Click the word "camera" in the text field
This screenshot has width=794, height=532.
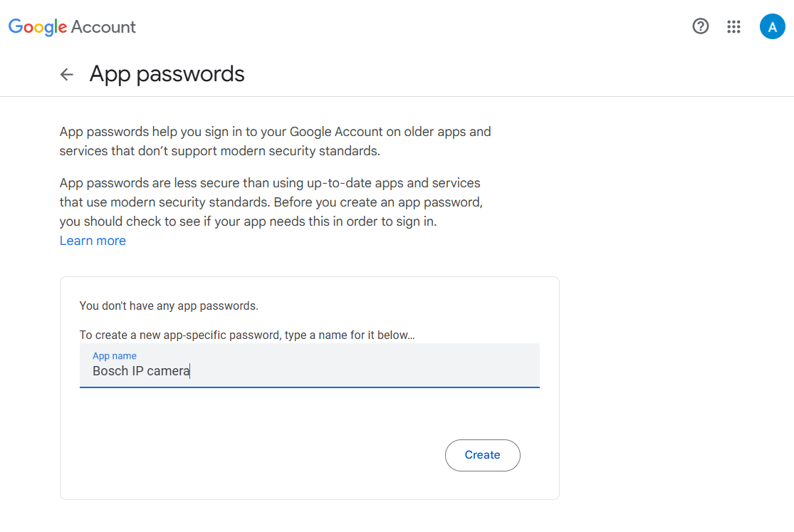(168, 371)
